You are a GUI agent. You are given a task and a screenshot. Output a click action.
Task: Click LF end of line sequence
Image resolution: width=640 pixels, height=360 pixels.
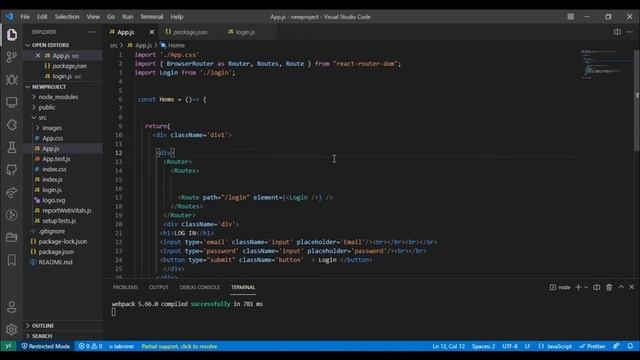pos(527,346)
